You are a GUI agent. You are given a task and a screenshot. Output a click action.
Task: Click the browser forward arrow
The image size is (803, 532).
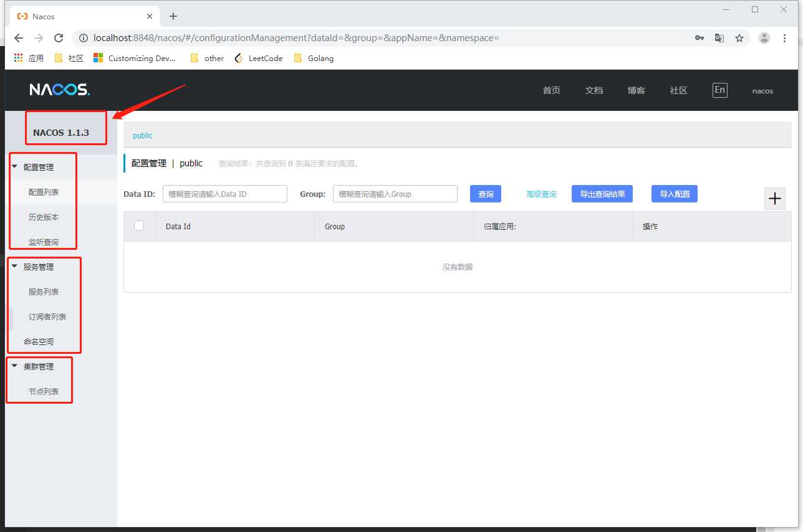[x=39, y=38]
